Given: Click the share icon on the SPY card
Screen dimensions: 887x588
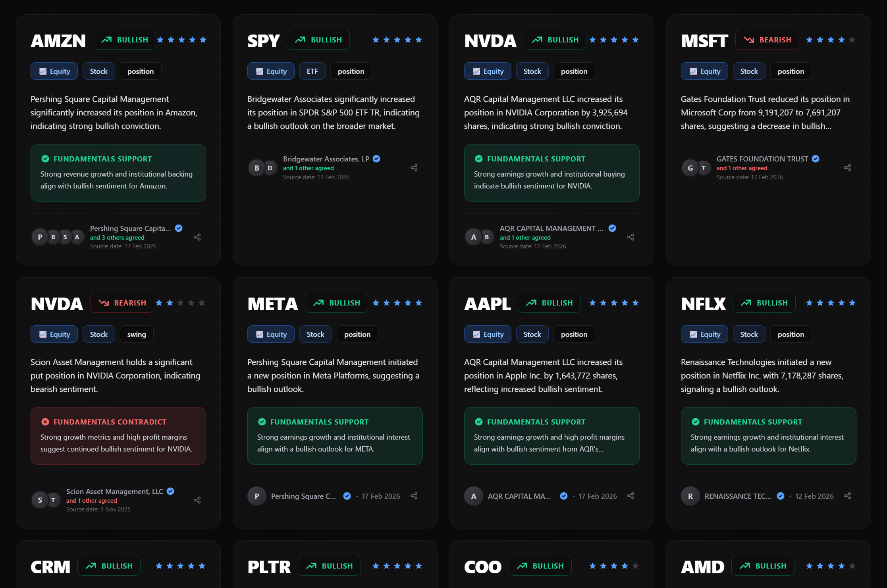Looking at the screenshot, I should pyautogui.click(x=414, y=167).
